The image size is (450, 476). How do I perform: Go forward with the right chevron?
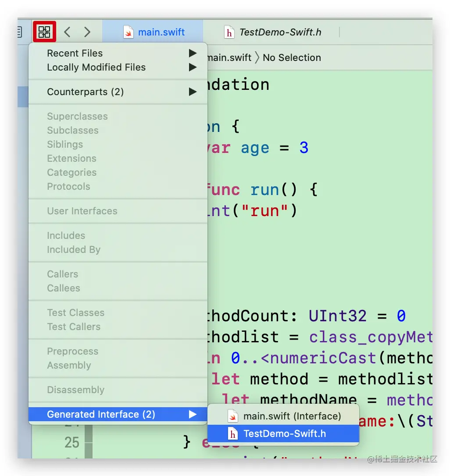coord(87,32)
